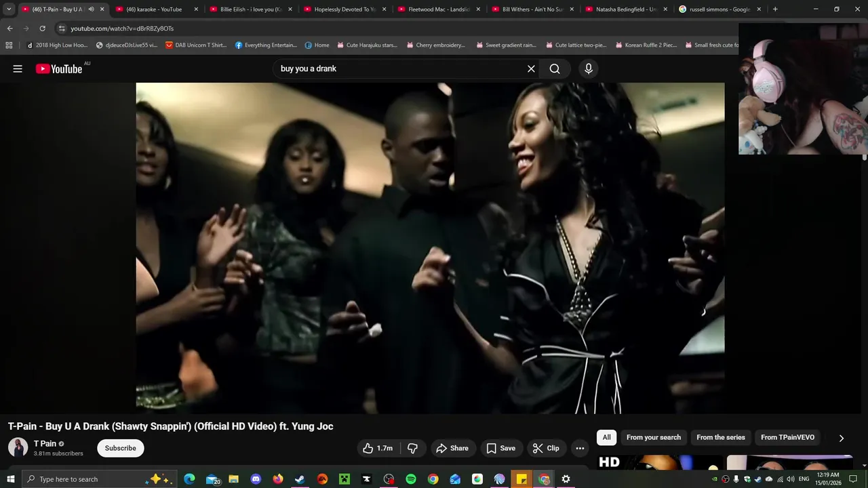The height and width of the screenshot is (488, 868).
Task: Open a new tab with the plus button
Action: (775, 9)
